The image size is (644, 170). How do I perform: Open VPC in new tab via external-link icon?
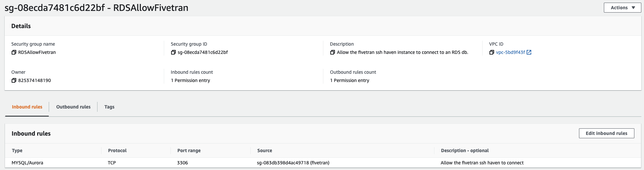(x=529, y=52)
